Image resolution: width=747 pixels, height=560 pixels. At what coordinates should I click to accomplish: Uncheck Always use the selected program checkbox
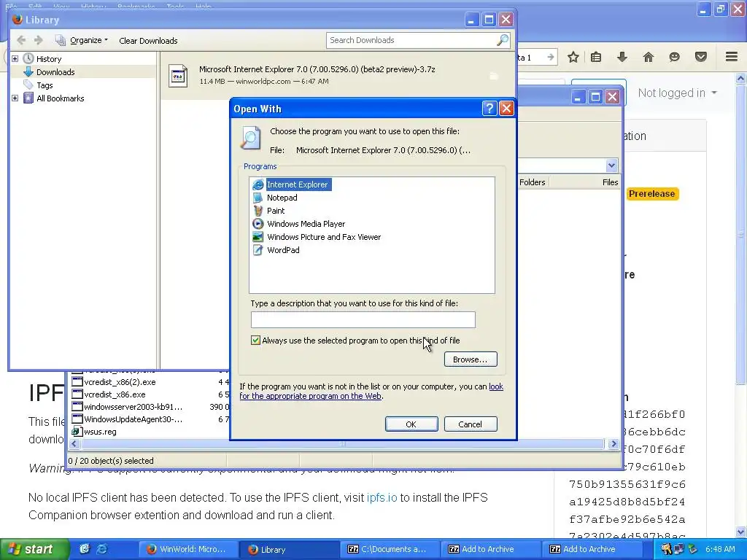255,340
